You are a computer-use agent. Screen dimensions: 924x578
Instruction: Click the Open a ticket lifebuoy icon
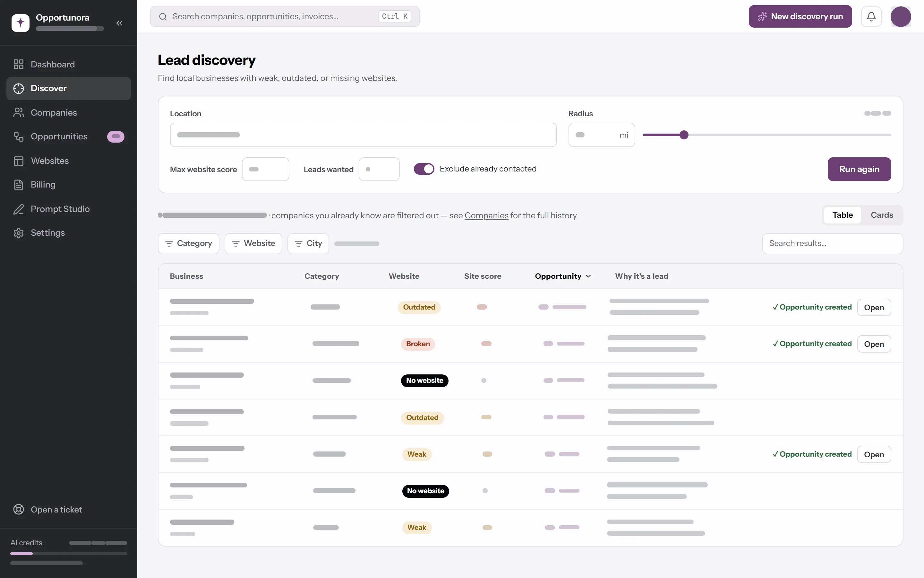tap(18, 510)
